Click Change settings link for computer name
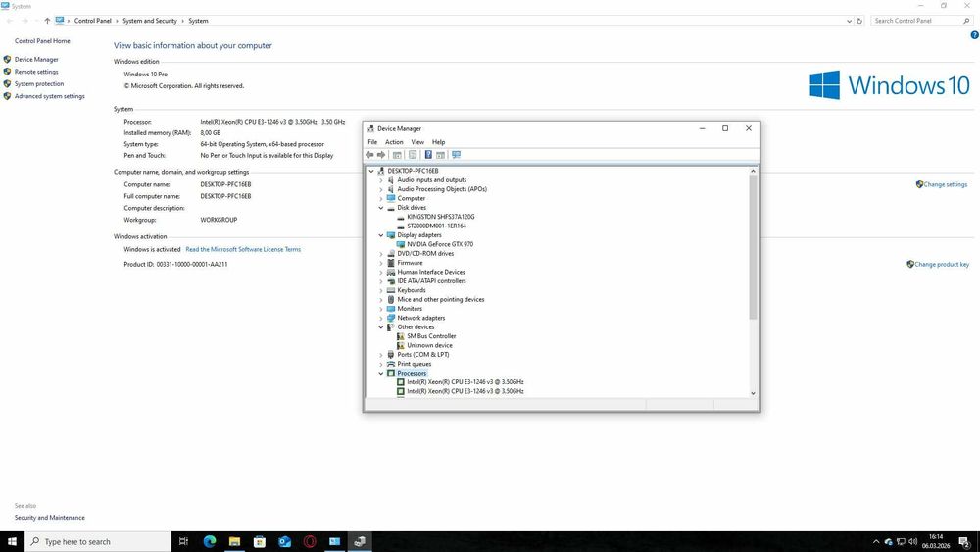The height and width of the screenshot is (552, 980). pos(945,185)
